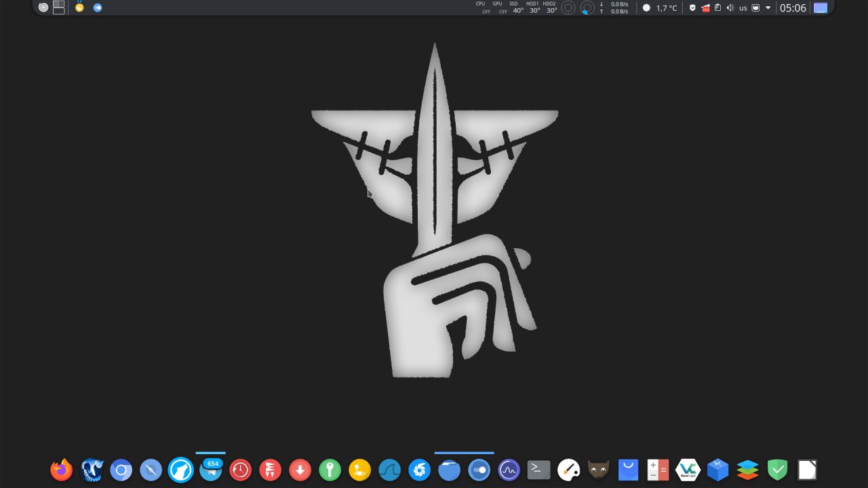Click the shield tray icon
Image resolution: width=868 pixels, height=488 pixels.
[x=692, y=8]
